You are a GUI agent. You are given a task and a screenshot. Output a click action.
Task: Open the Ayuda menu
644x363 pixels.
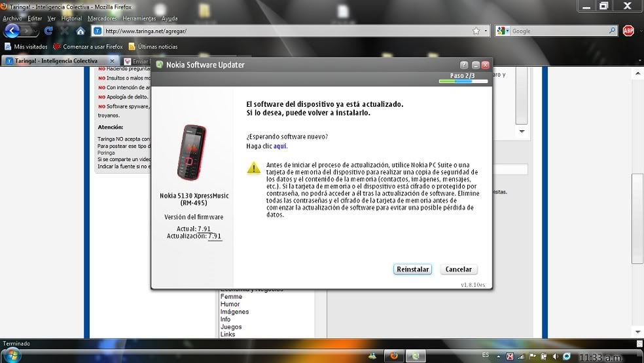pos(170,18)
